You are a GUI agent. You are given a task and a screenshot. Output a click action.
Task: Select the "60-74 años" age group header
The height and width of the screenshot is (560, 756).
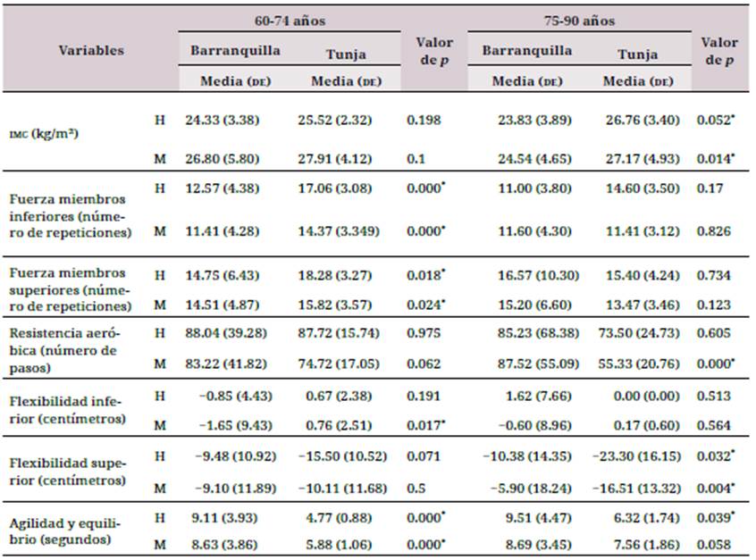pyautogui.click(x=291, y=20)
